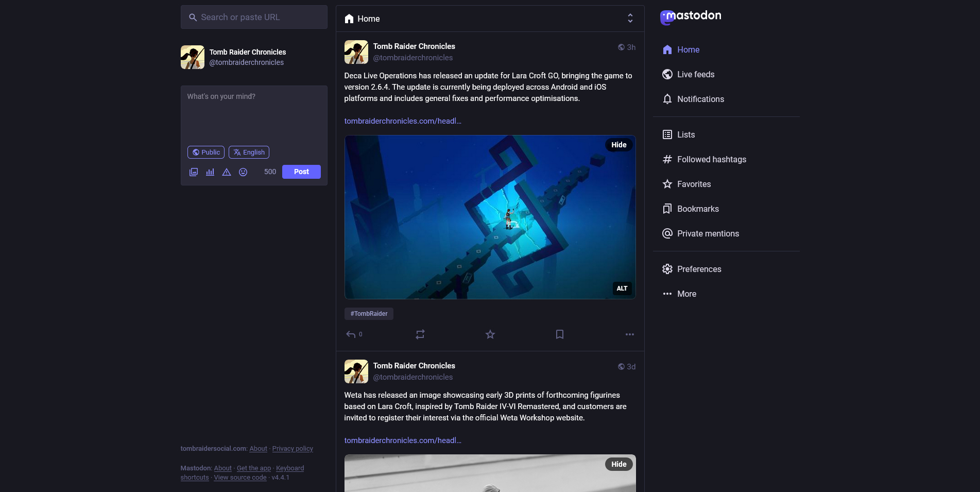Open the emoji picker smiley icon
Image resolution: width=980 pixels, height=492 pixels.
pos(243,172)
